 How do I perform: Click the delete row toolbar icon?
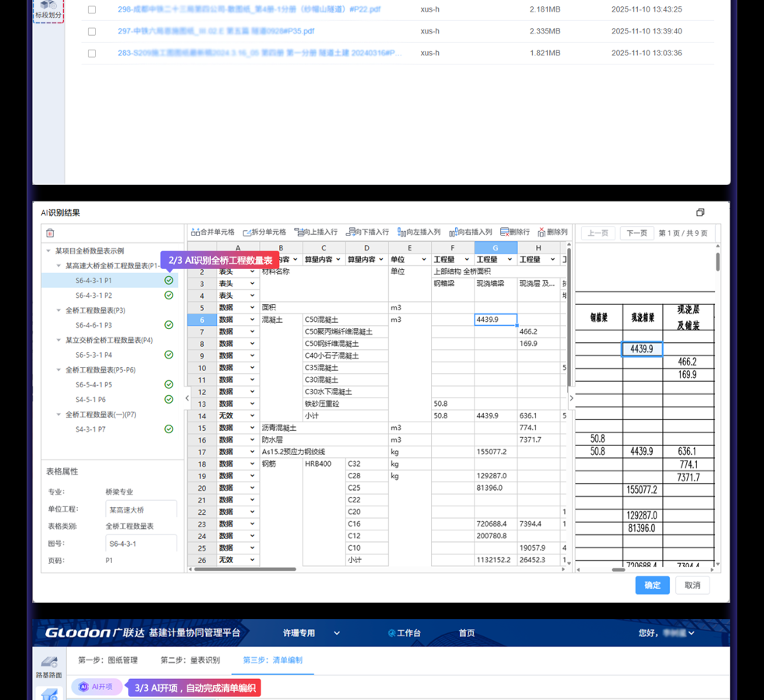(505, 232)
